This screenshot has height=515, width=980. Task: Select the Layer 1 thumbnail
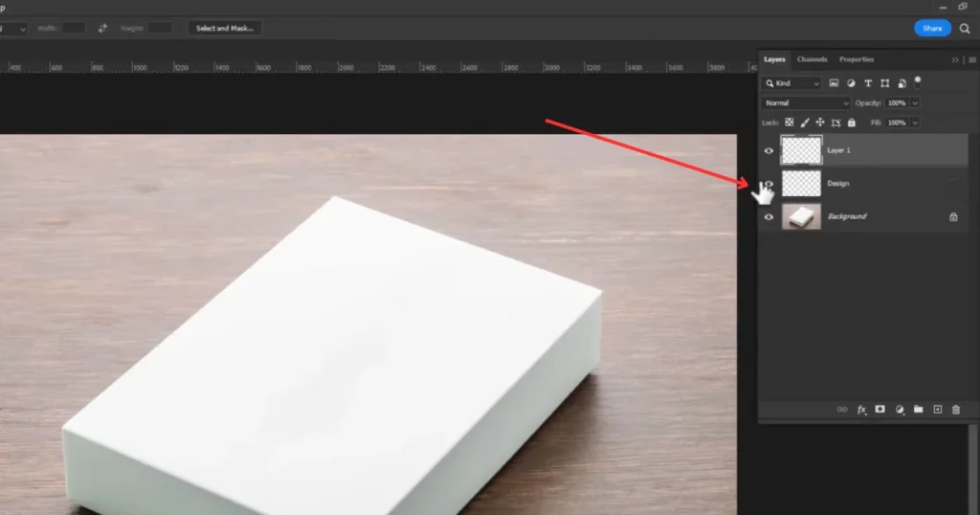801,150
